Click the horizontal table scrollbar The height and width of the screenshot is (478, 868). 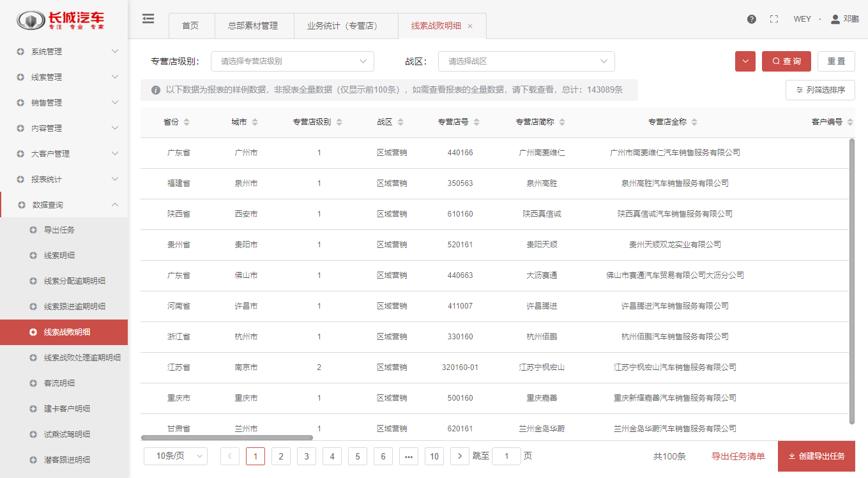(227, 438)
